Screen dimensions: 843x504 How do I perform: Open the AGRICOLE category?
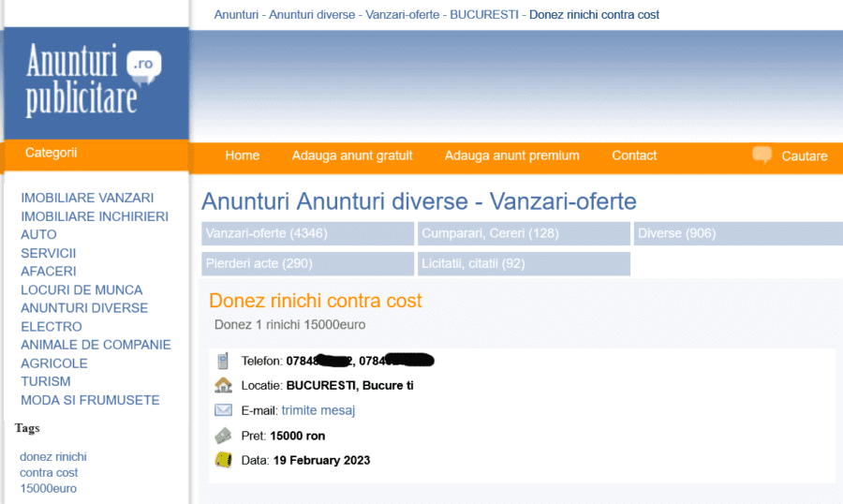(x=54, y=363)
